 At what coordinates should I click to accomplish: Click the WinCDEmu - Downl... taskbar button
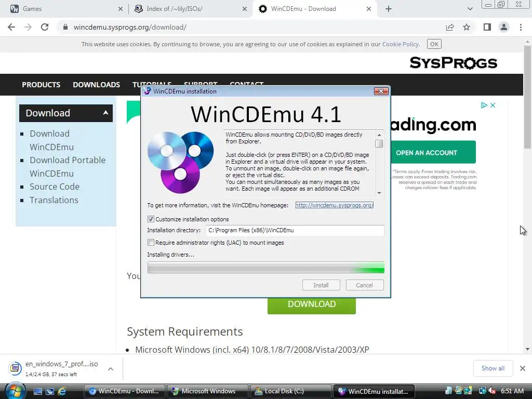124,391
